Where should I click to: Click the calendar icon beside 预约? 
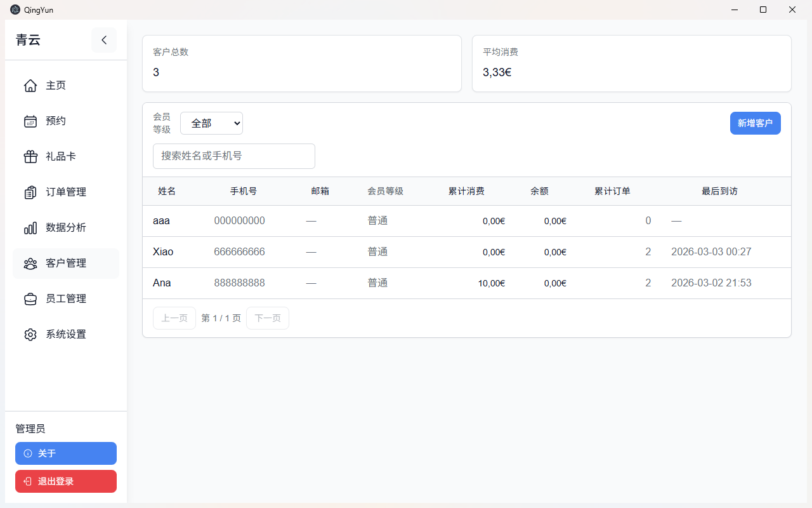pyautogui.click(x=30, y=121)
